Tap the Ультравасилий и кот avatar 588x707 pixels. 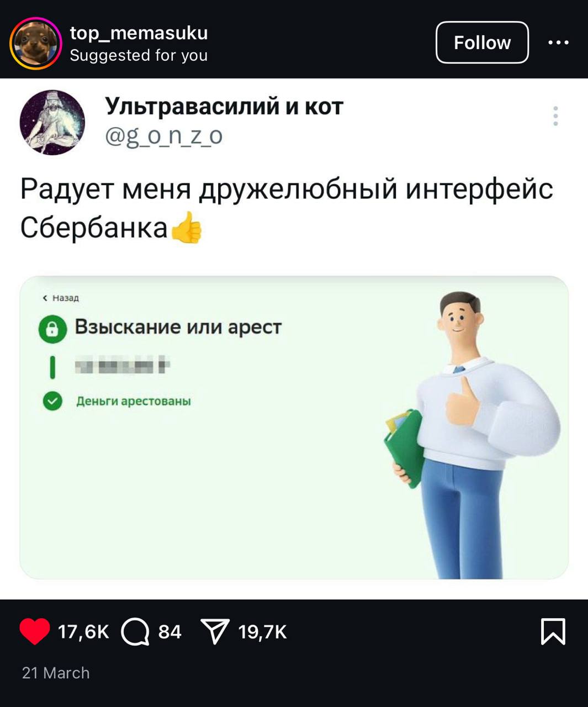click(x=52, y=123)
